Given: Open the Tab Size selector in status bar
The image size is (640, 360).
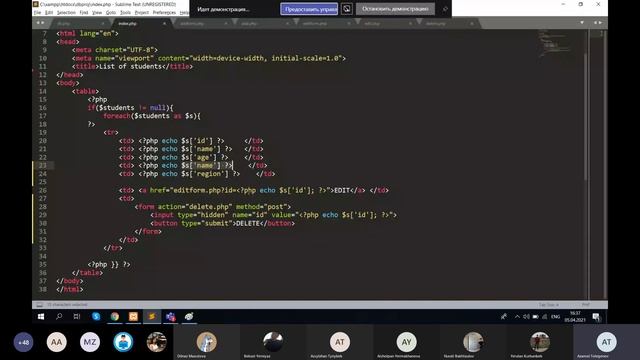Looking at the screenshot, I should pos(548,304).
